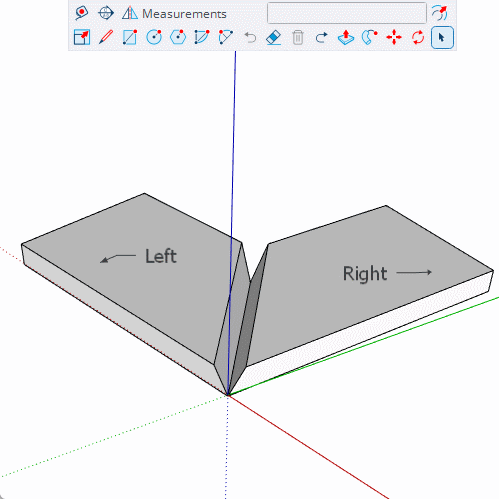Pick the Pie arc tool
Image resolution: width=499 pixels, height=499 pixels.
point(202,37)
